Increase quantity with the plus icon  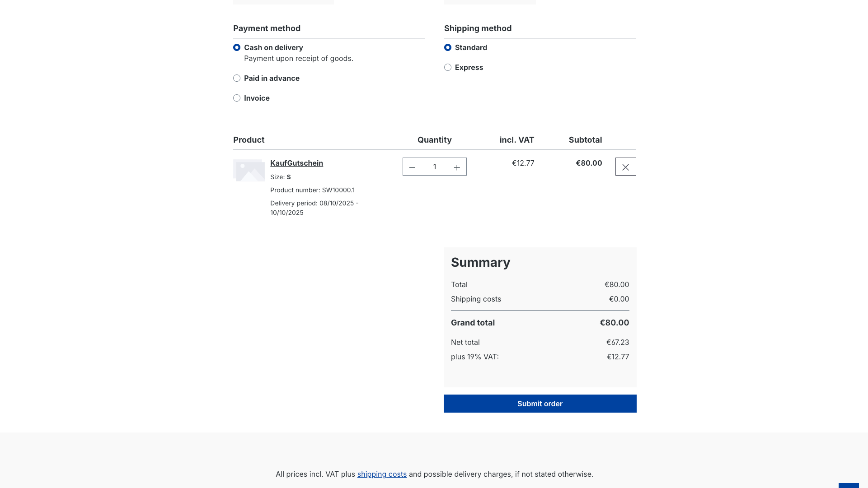tap(457, 167)
